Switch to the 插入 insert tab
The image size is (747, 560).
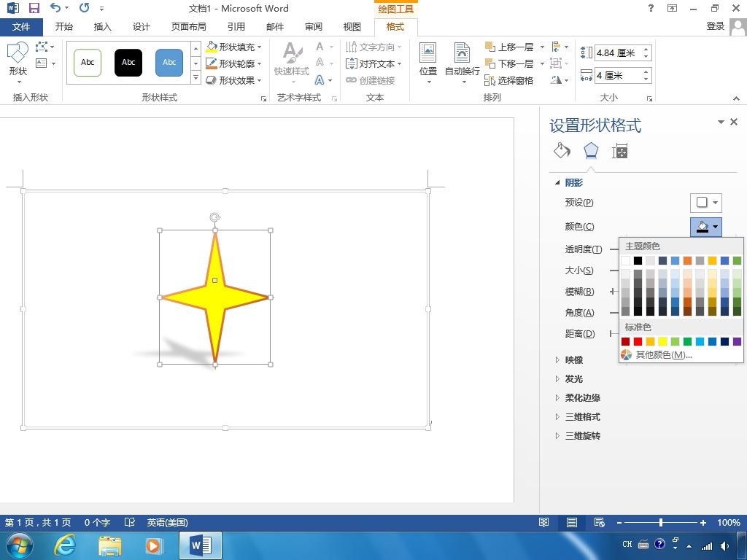coord(102,27)
